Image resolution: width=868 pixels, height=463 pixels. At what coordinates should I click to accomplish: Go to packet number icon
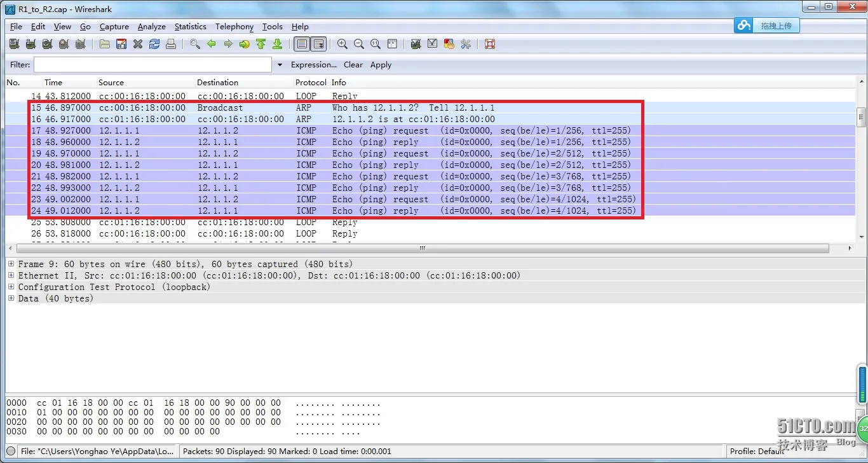coord(245,44)
